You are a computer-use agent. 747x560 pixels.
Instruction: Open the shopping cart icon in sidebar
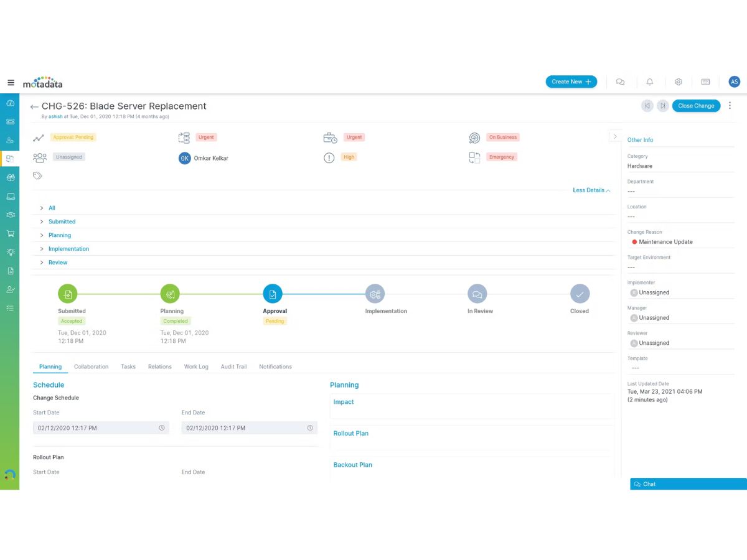[x=10, y=233]
